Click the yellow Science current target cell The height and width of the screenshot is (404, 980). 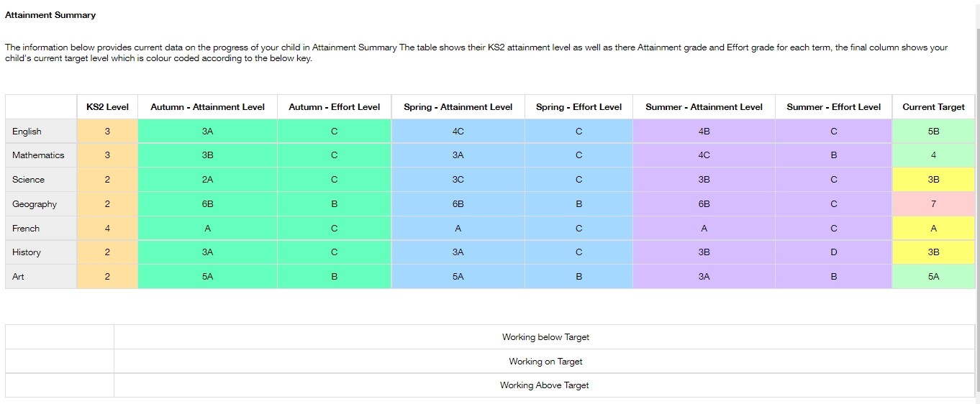(933, 180)
